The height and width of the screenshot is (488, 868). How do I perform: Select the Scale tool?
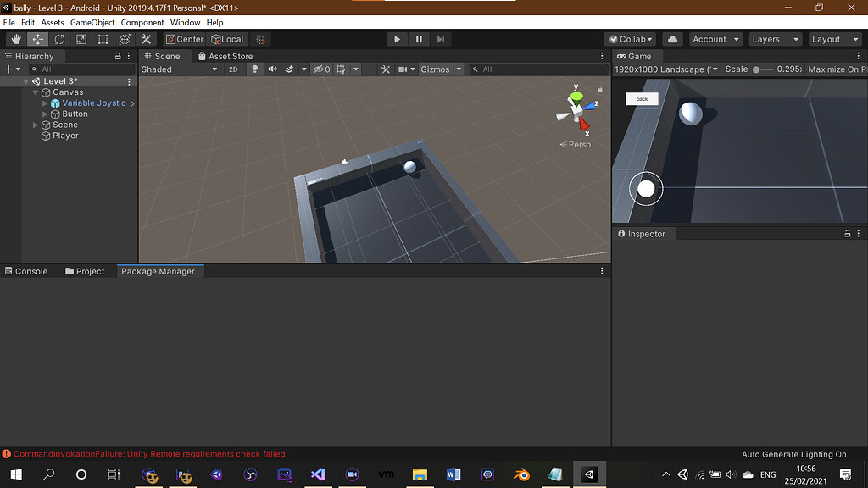pyautogui.click(x=81, y=39)
